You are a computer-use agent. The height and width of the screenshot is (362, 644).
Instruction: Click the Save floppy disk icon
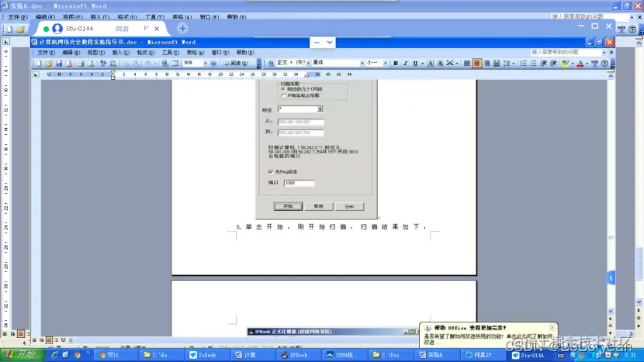click(x=59, y=64)
